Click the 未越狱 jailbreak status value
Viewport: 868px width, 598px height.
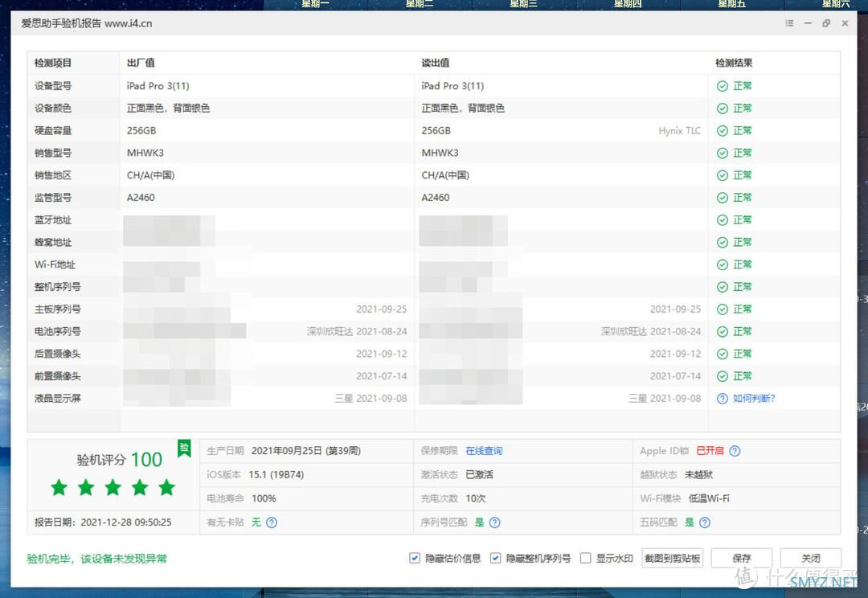click(x=698, y=474)
